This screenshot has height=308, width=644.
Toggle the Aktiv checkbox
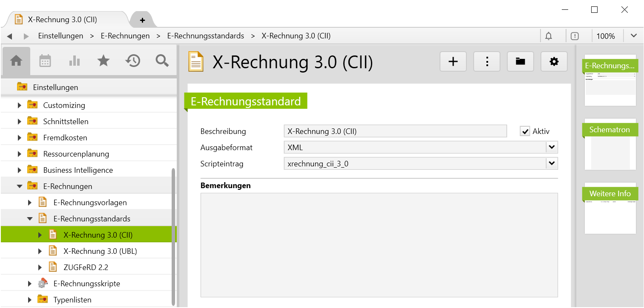[525, 131]
